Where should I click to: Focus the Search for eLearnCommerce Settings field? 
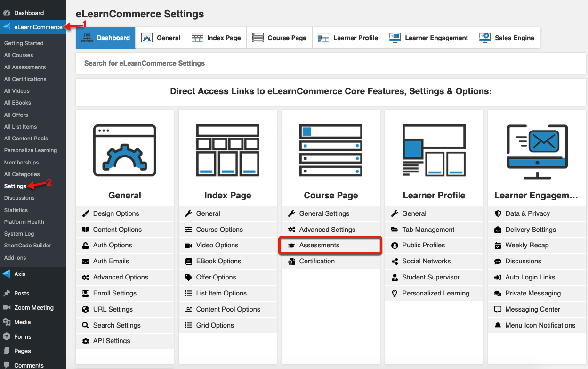[331, 63]
